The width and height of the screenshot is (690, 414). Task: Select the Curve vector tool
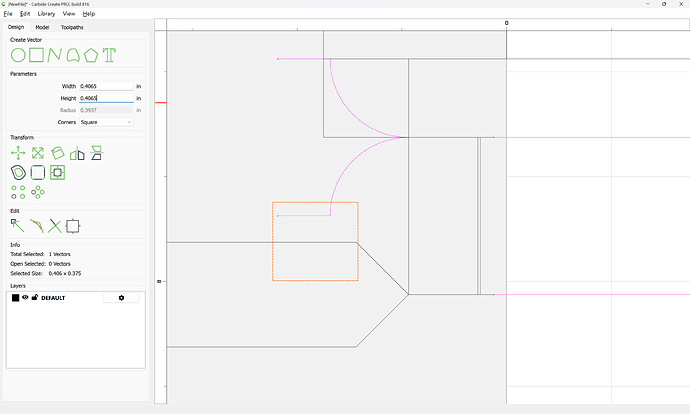[73, 55]
